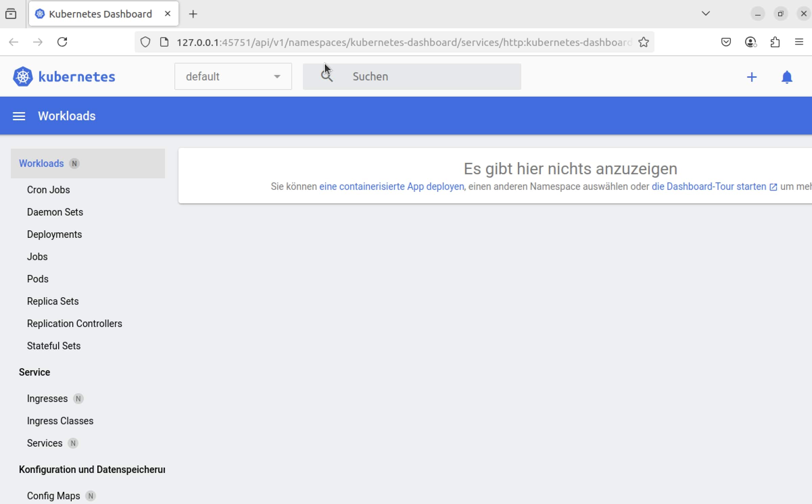This screenshot has height=504, width=812.
Task: Select Deployments in the sidebar
Action: [x=54, y=234]
